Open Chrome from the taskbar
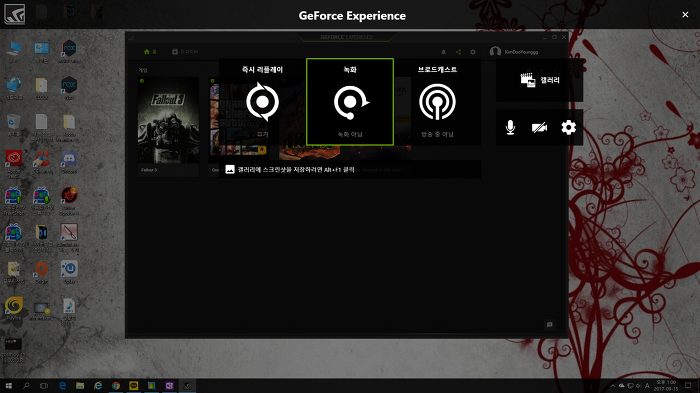This screenshot has width=700, height=393. click(116, 386)
